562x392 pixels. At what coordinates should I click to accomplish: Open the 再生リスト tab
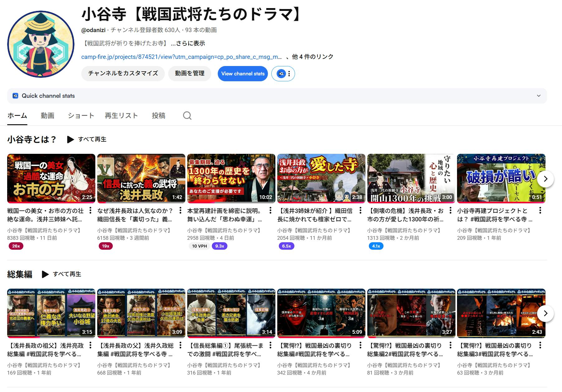pyautogui.click(x=121, y=116)
